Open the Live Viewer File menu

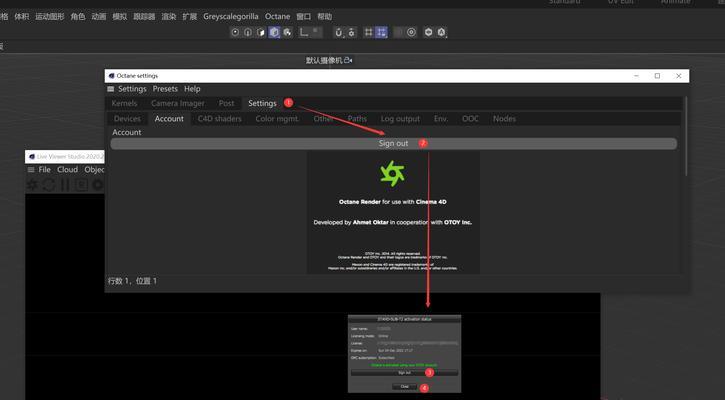tap(44, 170)
